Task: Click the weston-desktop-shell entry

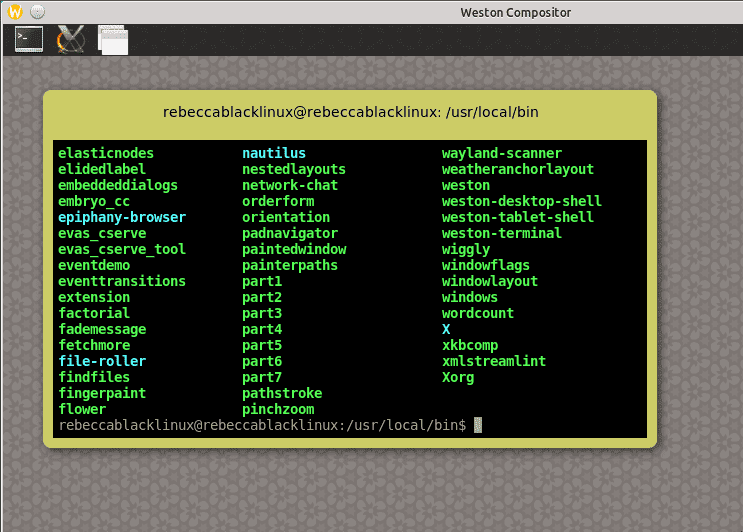Action: coord(522,201)
